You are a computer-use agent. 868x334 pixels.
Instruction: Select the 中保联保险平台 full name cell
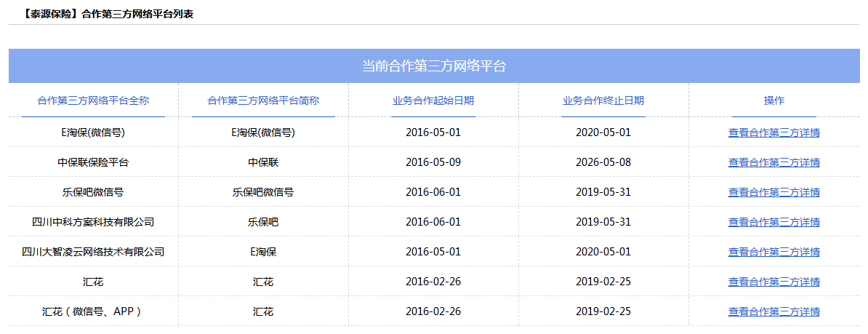pyautogui.click(x=93, y=162)
